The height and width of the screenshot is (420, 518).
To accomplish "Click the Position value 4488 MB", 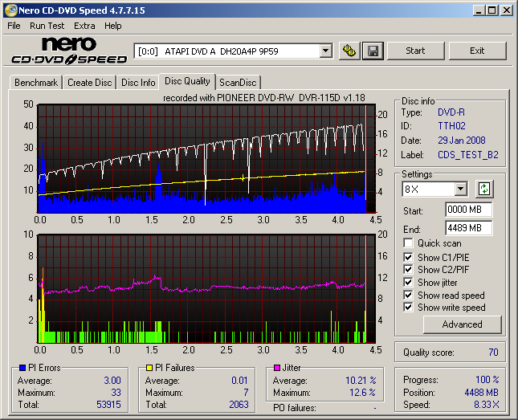I will pos(481,393).
